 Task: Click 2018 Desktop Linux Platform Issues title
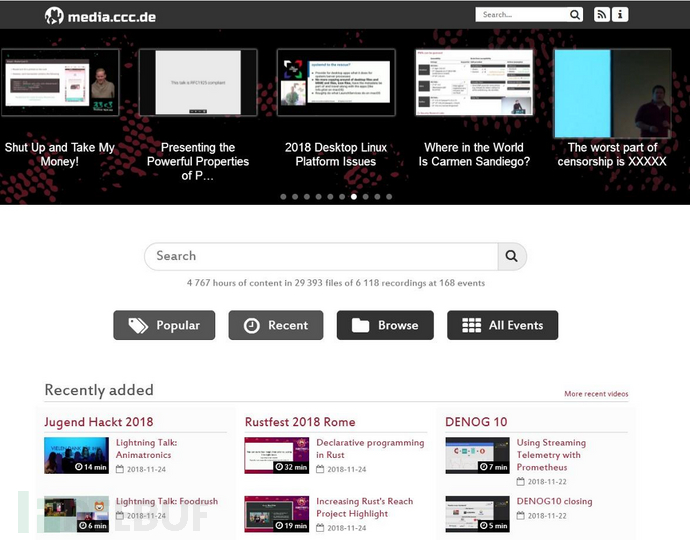(336, 154)
